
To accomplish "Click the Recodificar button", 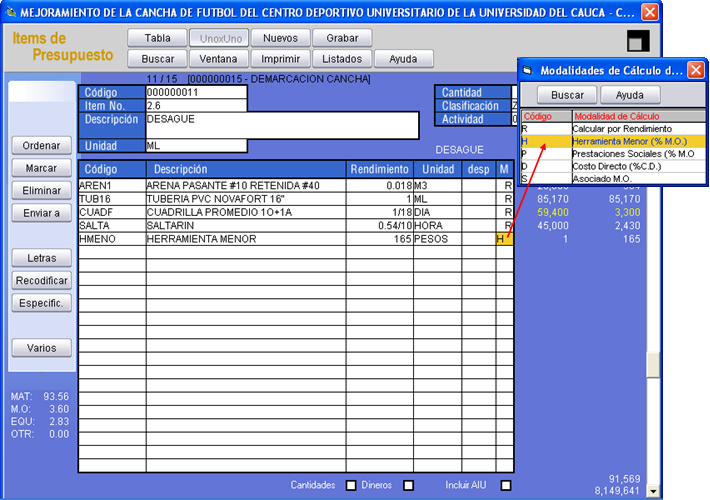I will tap(42, 280).
